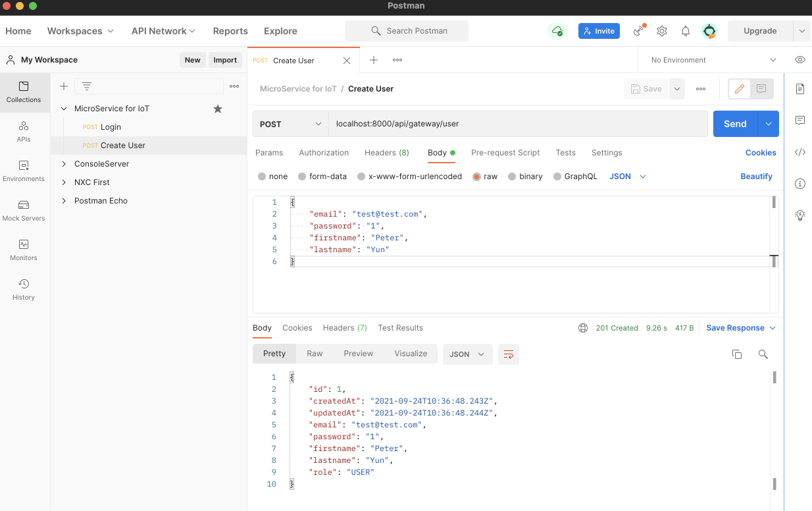Screen dimensions: 812x511
Task: Open the Collections sidebar panel
Action: tap(24, 92)
